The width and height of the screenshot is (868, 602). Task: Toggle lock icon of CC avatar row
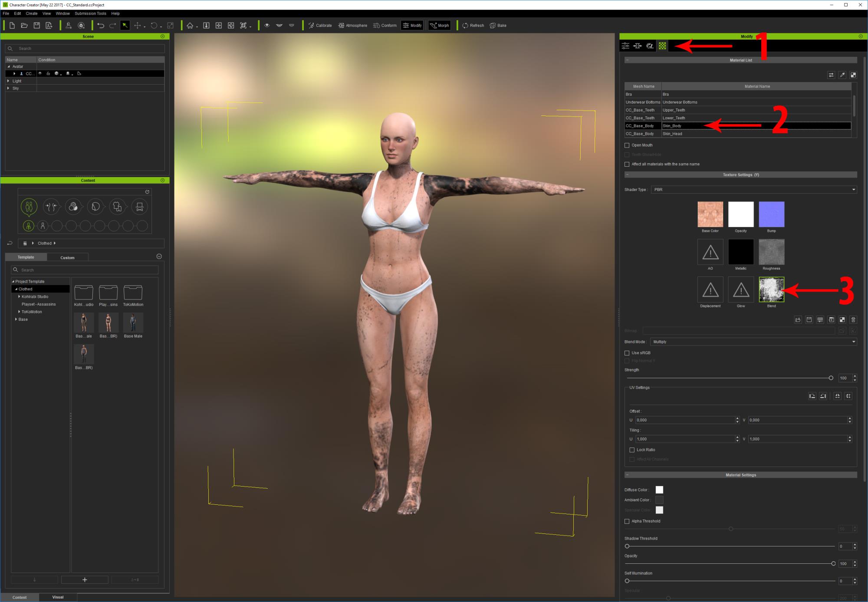[48, 74]
